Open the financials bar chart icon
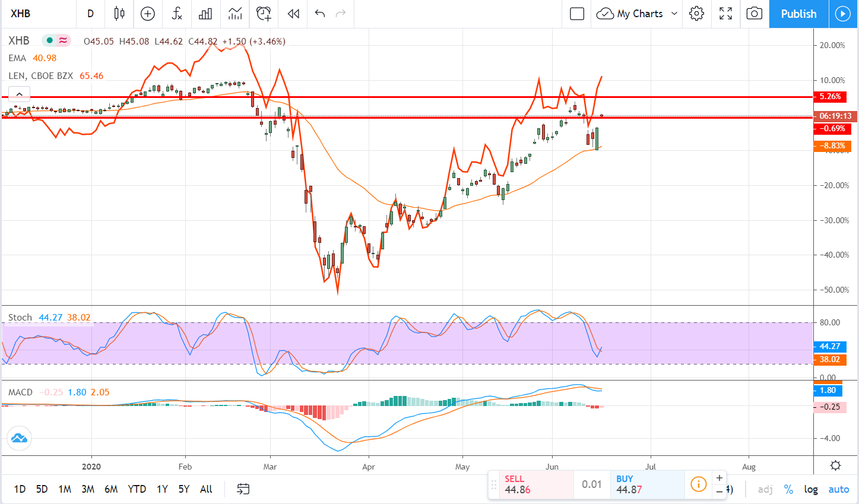859x504 pixels. point(205,14)
